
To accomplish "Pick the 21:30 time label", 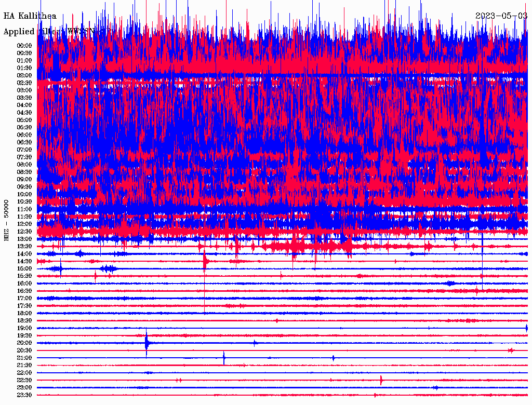I will (x=24, y=366).
